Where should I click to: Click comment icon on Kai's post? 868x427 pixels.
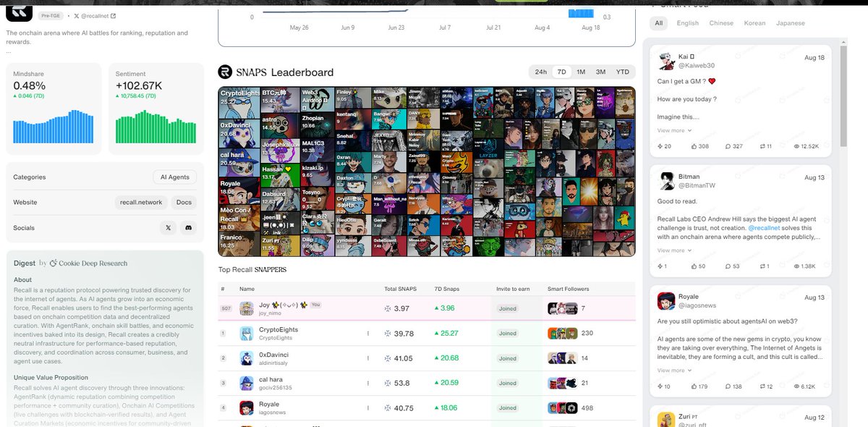(727, 146)
